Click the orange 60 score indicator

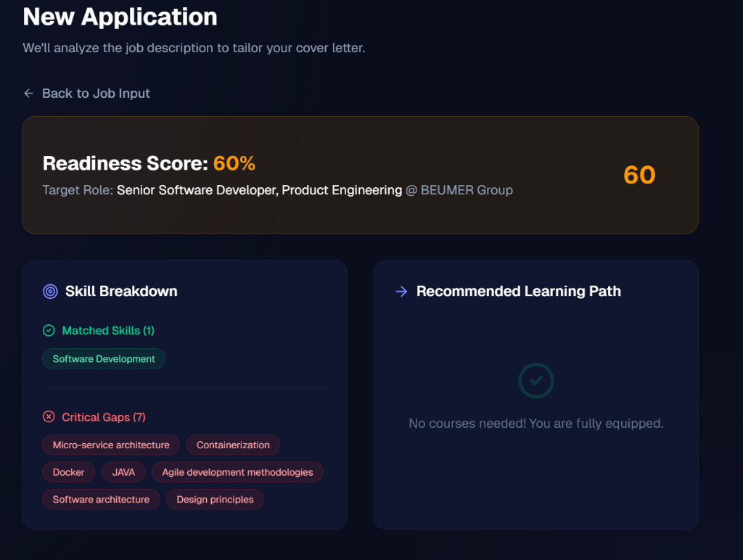(x=639, y=174)
